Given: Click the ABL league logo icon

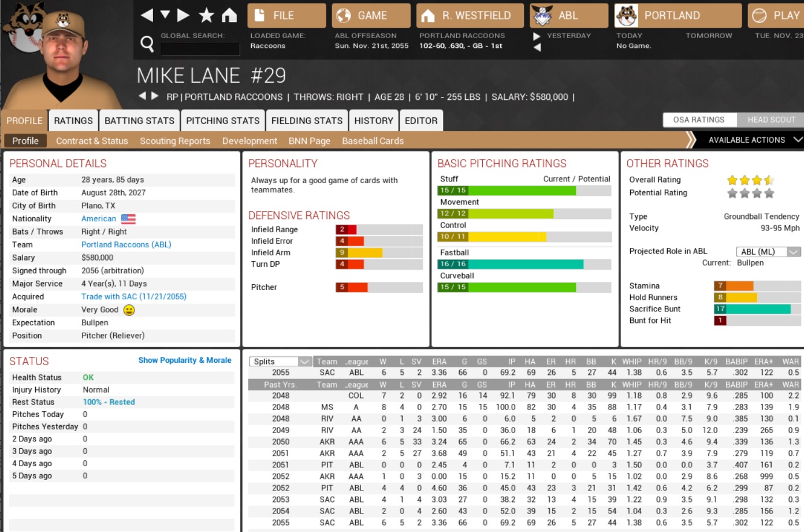Looking at the screenshot, I should click(542, 16).
